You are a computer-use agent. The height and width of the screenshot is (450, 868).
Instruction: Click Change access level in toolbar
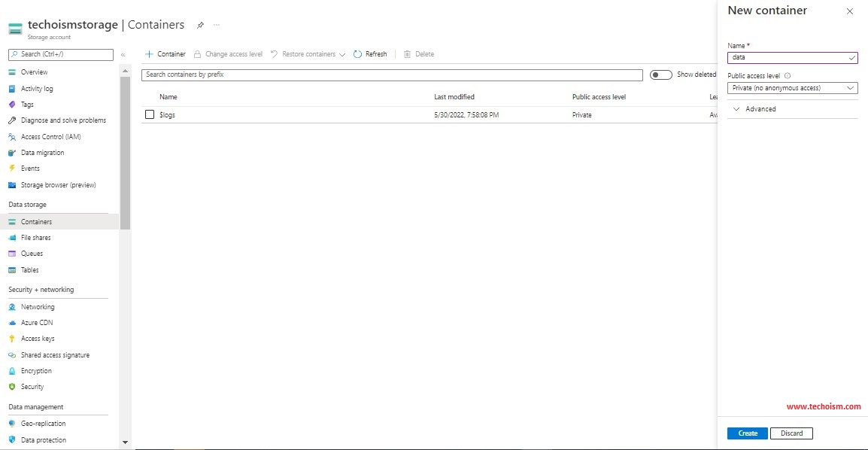point(228,54)
